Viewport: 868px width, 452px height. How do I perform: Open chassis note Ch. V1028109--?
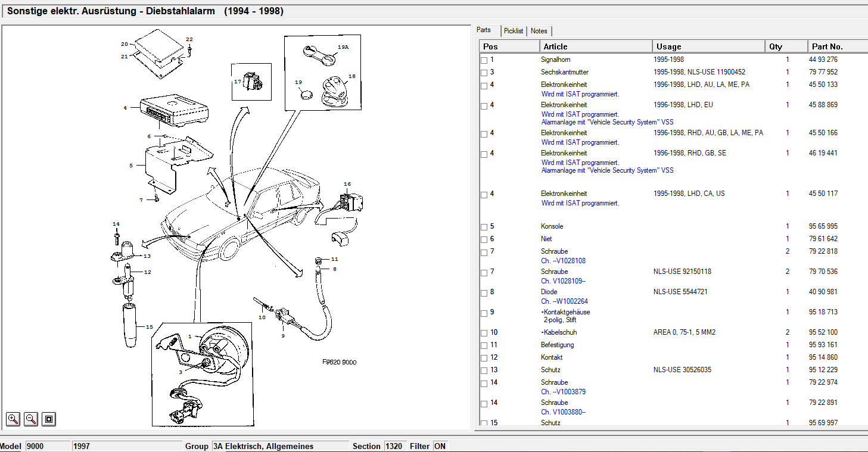point(563,281)
